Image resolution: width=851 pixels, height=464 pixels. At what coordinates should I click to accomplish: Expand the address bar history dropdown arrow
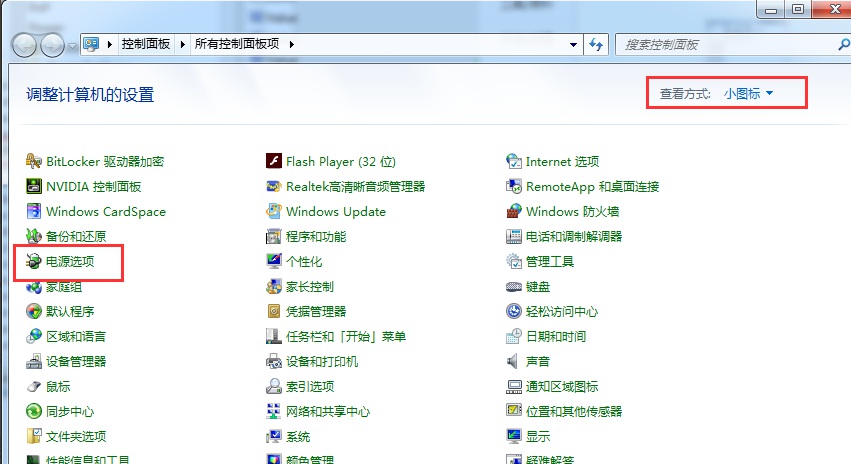(573, 44)
